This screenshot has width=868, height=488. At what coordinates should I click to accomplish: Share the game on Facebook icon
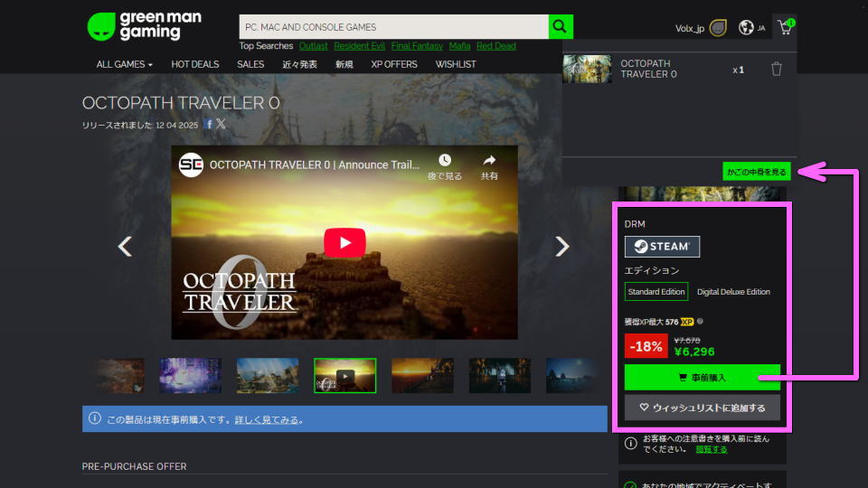coord(209,124)
